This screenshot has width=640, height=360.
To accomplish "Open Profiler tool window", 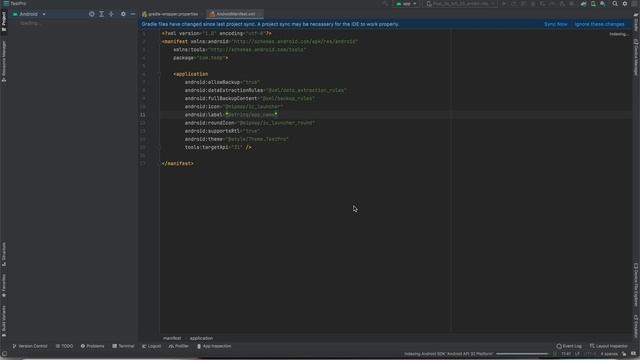I will [x=179, y=346].
